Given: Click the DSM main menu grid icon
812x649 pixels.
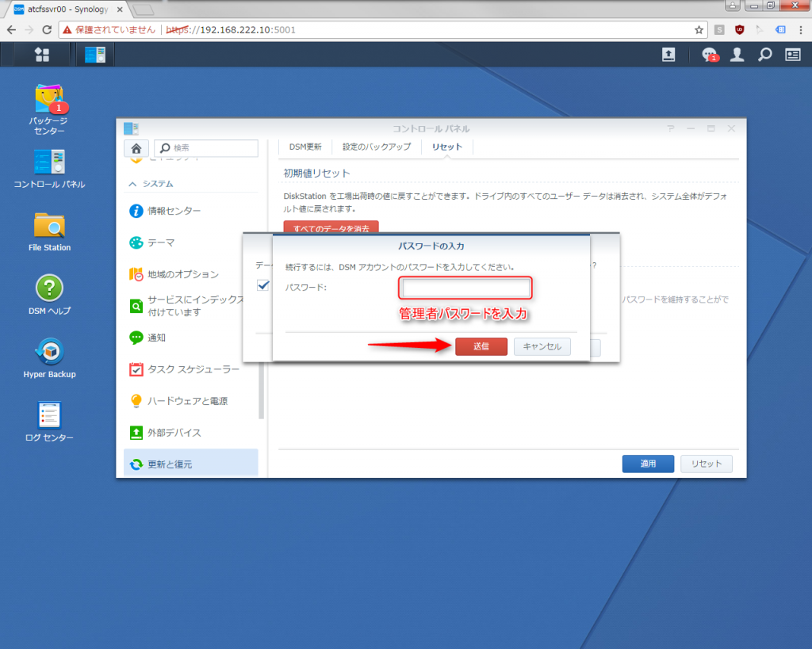Looking at the screenshot, I should click(x=42, y=54).
